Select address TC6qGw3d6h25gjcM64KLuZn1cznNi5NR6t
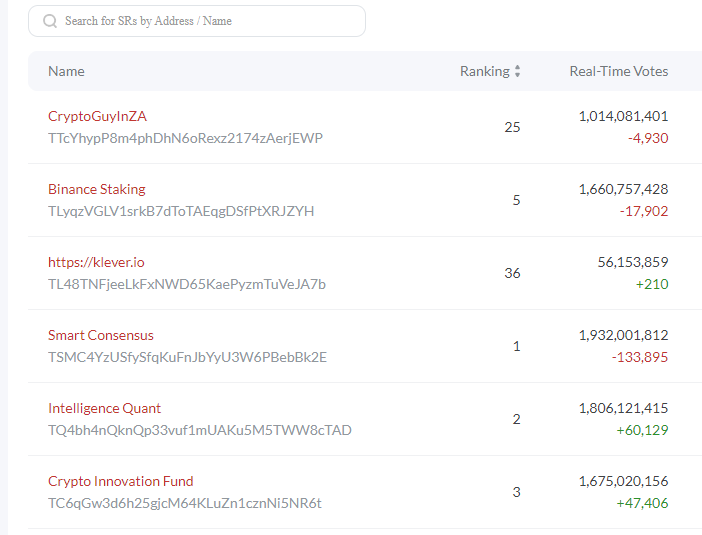Viewport: 702px width, 535px height. (x=184, y=503)
